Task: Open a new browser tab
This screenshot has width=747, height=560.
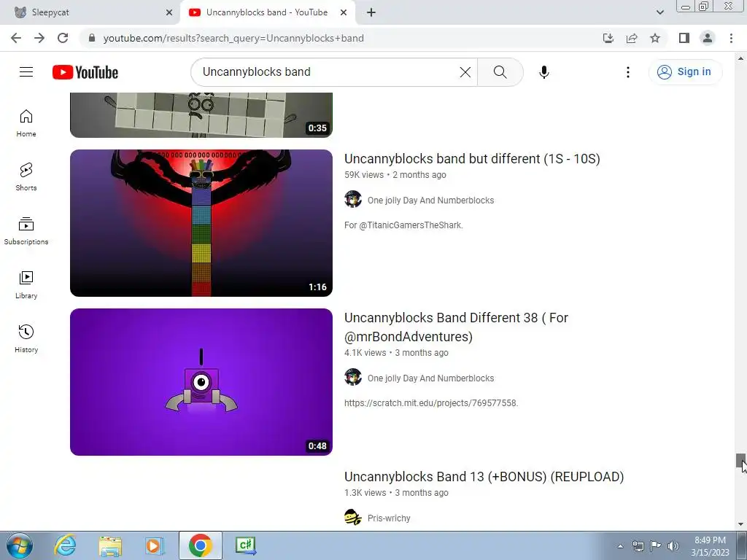Action: point(371,12)
